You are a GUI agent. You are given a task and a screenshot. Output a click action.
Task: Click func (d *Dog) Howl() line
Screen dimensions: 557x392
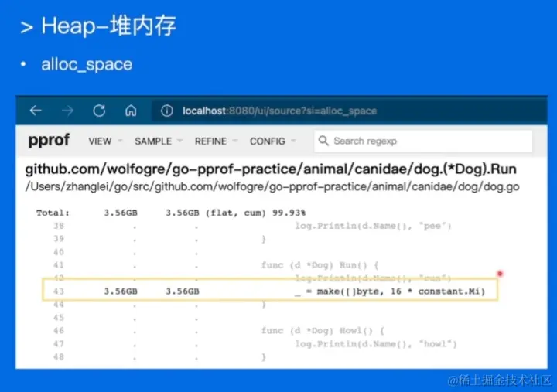pyautogui.click(x=323, y=331)
